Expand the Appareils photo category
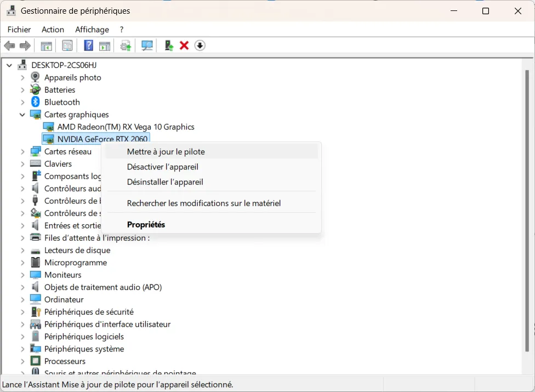Screen dimensions: 535x392 [x=22, y=77]
